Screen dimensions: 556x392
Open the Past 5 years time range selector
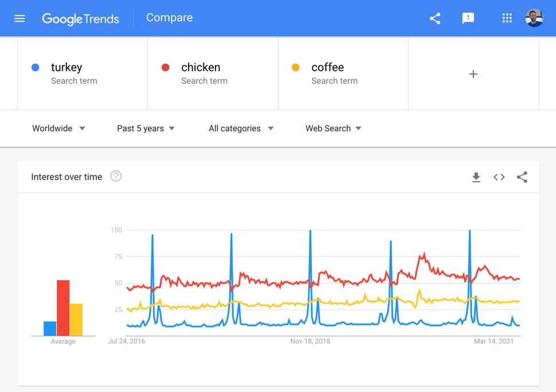(x=144, y=128)
